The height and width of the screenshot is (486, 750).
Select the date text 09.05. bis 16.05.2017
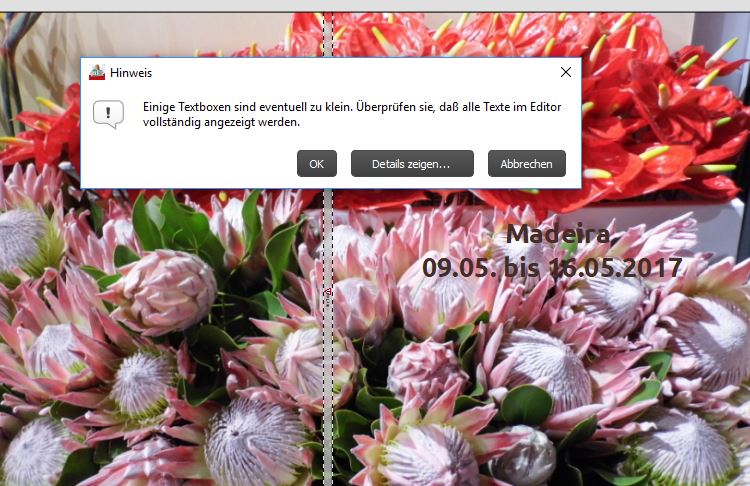tap(552, 267)
